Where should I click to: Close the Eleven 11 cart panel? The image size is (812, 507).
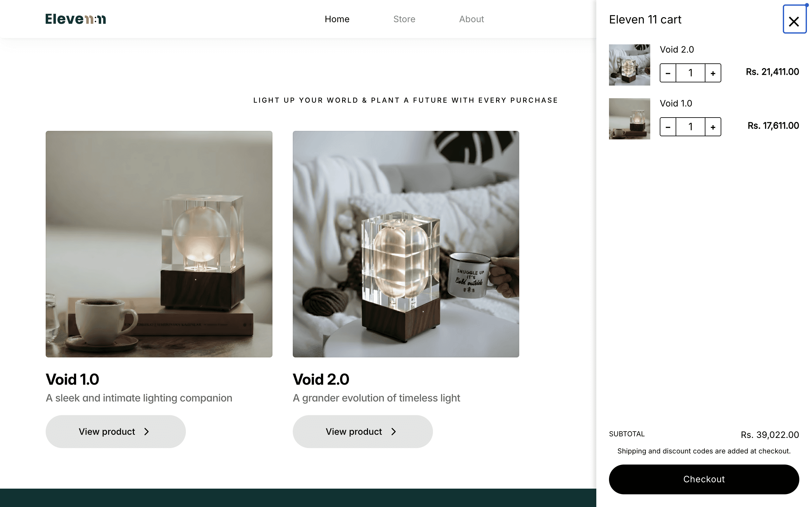point(794,19)
